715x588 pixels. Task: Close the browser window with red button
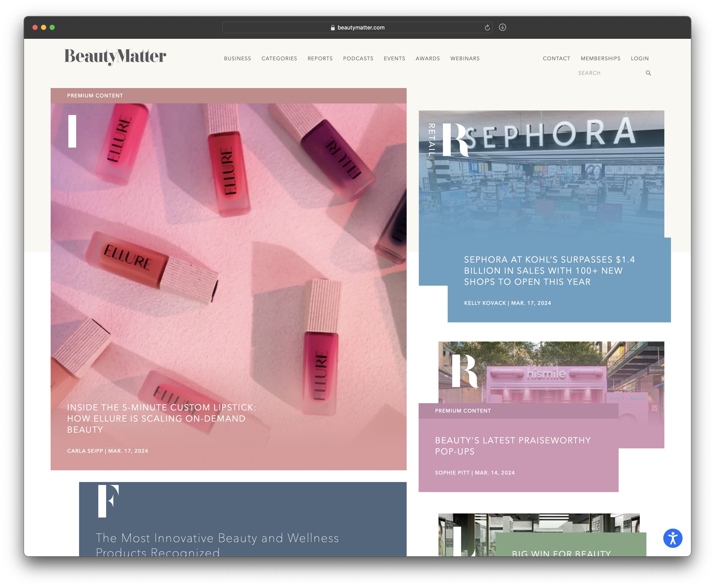pos(35,27)
